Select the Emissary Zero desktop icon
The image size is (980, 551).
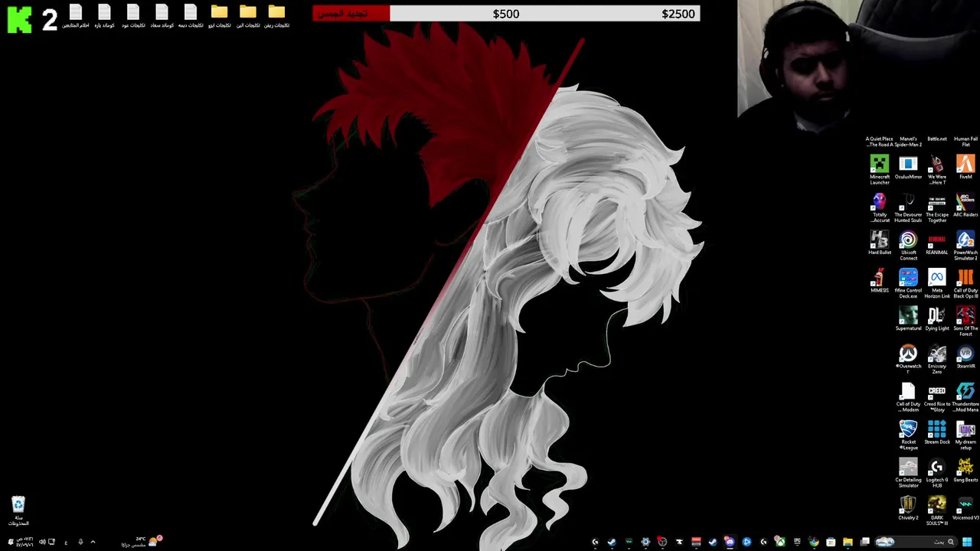click(x=936, y=359)
